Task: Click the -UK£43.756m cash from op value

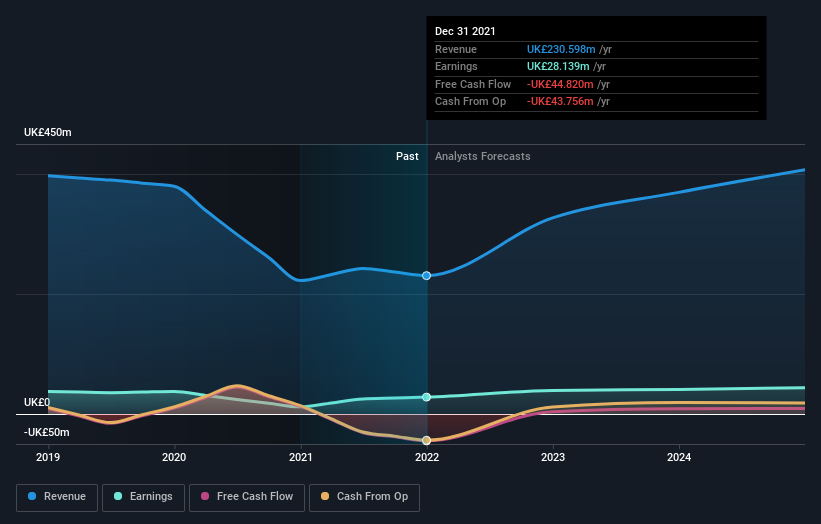Action: pyautogui.click(x=560, y=102)
